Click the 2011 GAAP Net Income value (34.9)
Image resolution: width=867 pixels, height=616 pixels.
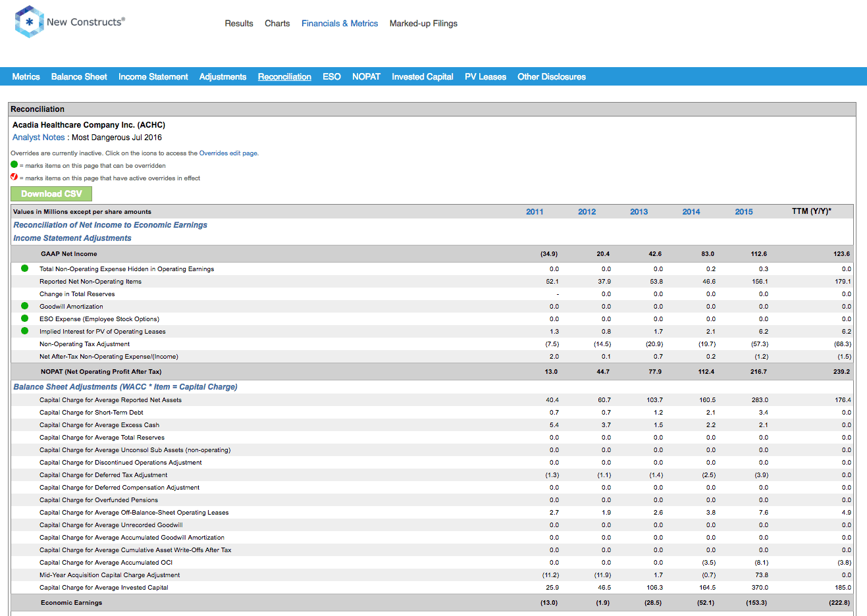pyautogui.click(x=549, y=253)
